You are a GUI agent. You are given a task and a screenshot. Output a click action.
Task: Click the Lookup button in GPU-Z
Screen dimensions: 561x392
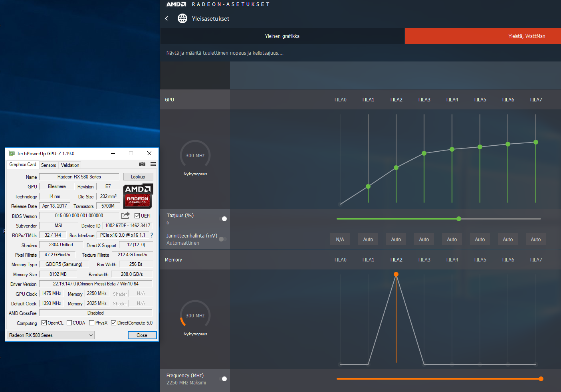(x=138, y=177)
